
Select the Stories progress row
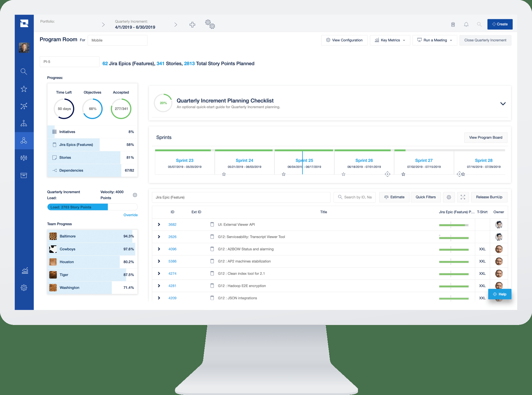[93, 157]
